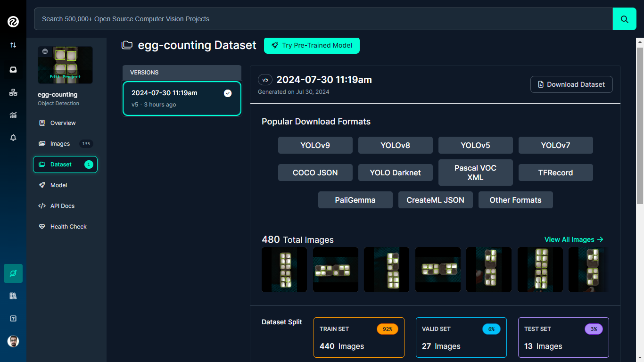Open the library books sidebar icon
The height and width of the screenshot is (362, 644).
13,296
